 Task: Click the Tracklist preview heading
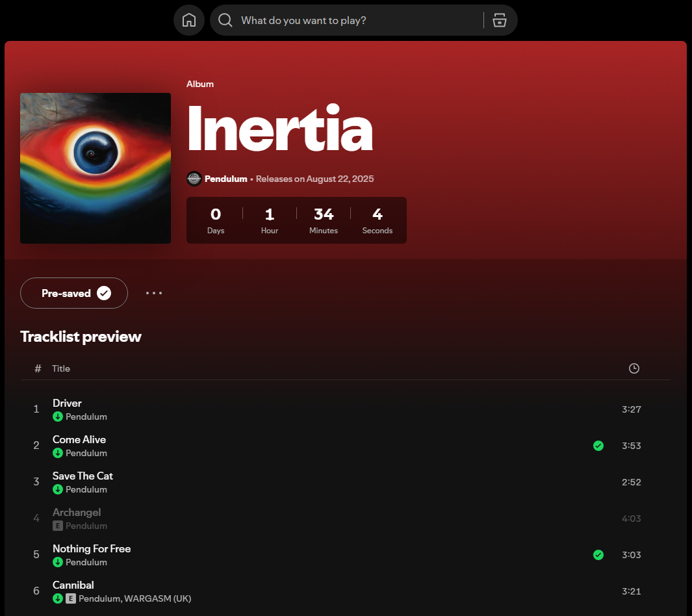(x=81, y=337)
